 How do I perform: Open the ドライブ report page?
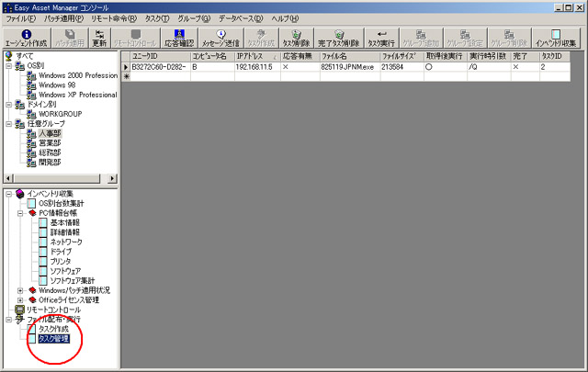(61, 252)
